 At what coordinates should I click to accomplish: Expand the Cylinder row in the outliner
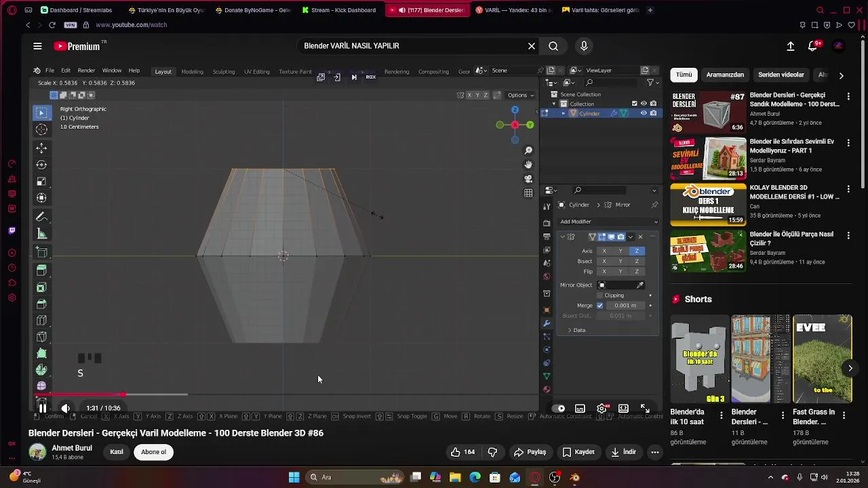coord(563,113)
